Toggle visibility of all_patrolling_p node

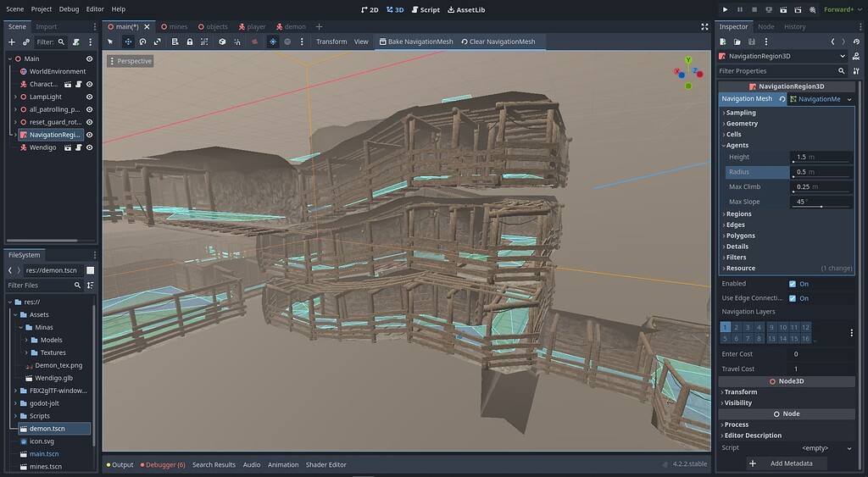click(89, 109)
